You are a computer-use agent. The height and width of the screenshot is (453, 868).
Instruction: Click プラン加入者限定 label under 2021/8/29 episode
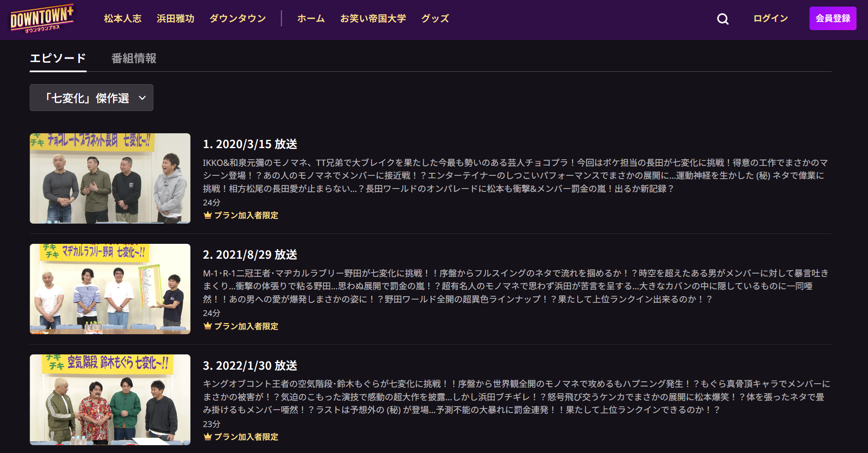(246, 326)
